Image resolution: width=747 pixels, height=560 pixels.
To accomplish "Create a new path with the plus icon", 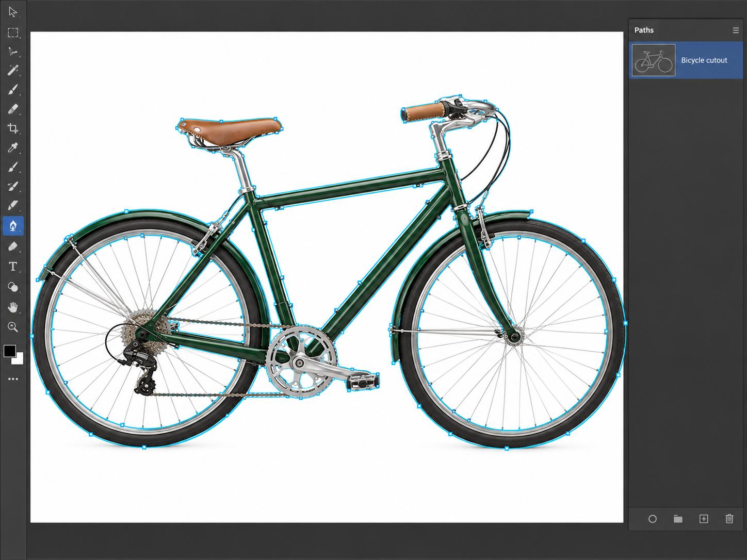I will coord(704,519).
